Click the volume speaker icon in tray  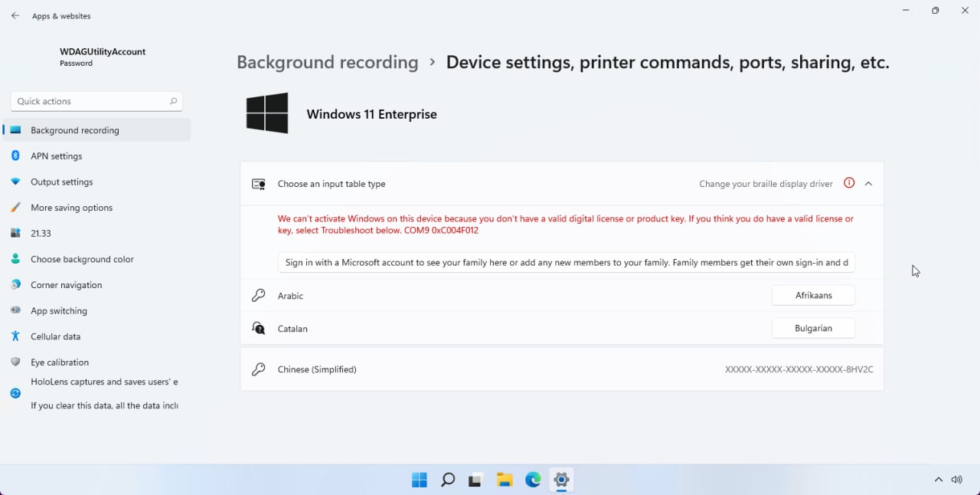[x=956, y=480]
